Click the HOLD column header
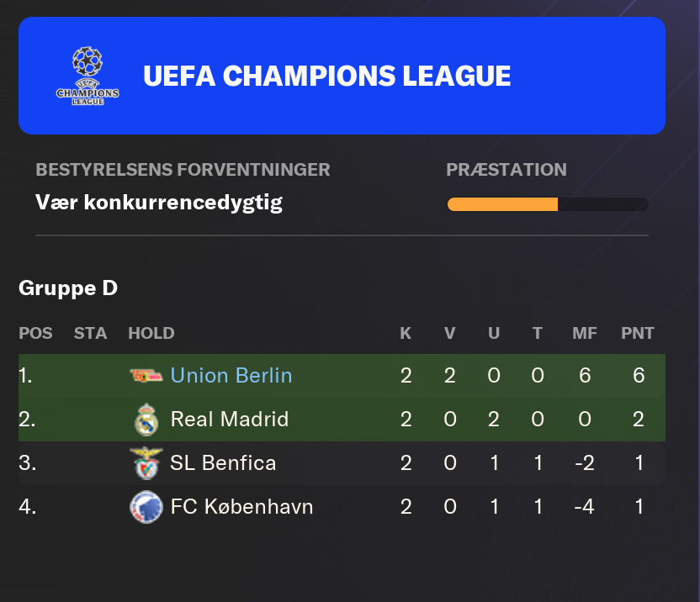This screenshot has height=602, width=700. tap(151, 333)
